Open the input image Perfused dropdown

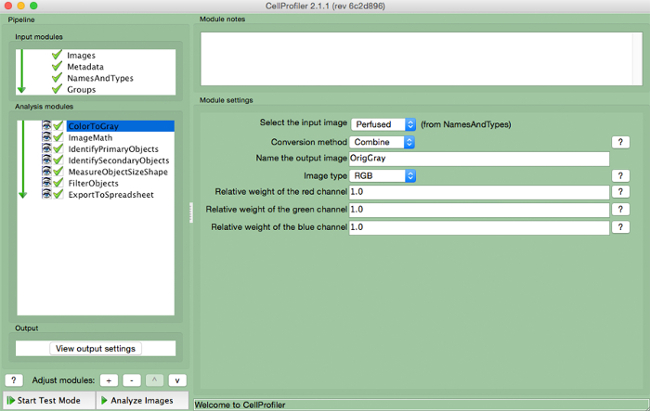[x=383, y=124]
